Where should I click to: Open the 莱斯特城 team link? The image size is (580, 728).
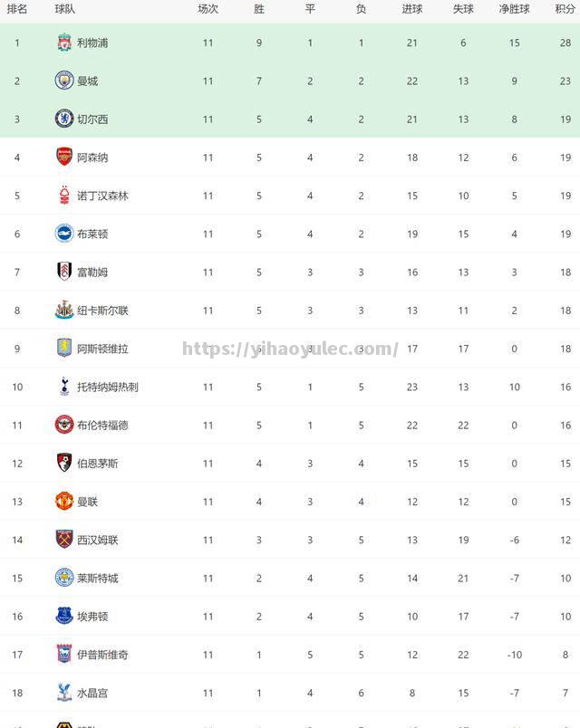pyautogui.click(x=98, y=578)
